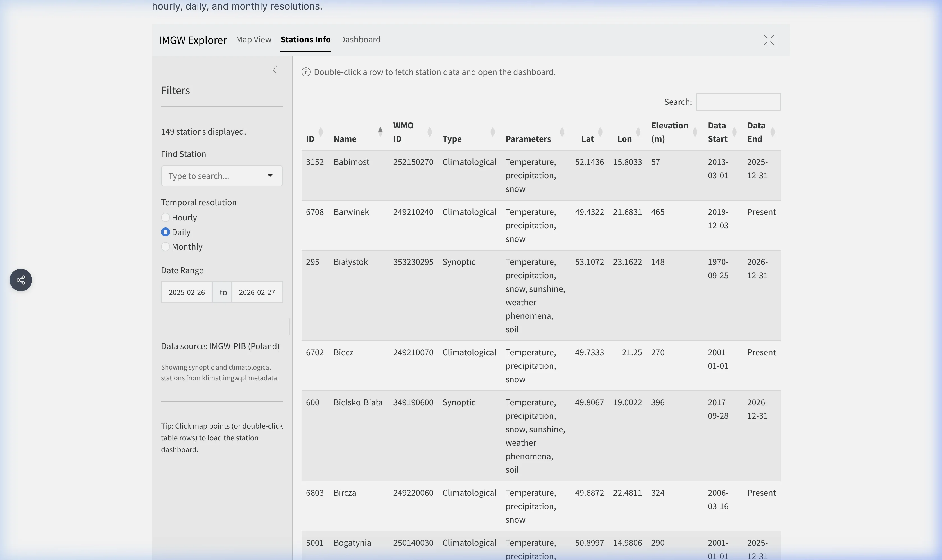Collapse the Filters sidebar with chevron

coord(275,70)
